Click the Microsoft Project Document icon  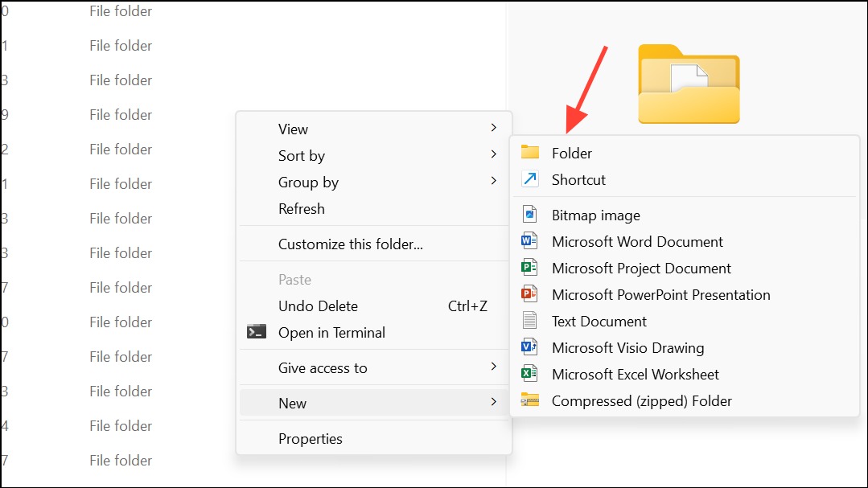click(x=529, y=268)
